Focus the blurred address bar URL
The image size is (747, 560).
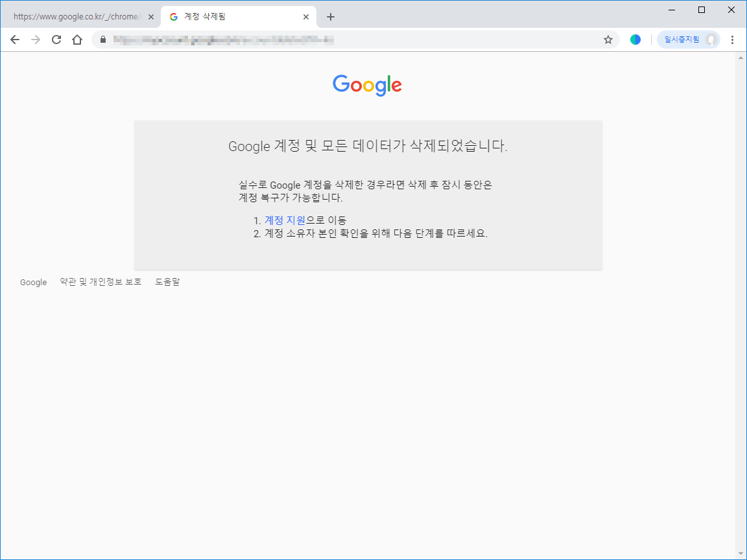224,40
